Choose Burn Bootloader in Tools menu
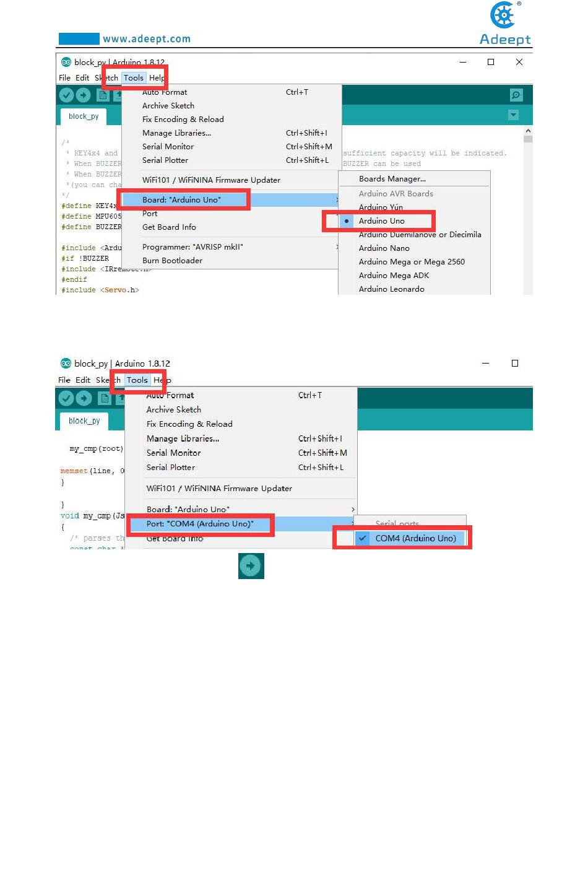This screenshot has height=872, width=588. pyautogui.click(x=231, y=261)
